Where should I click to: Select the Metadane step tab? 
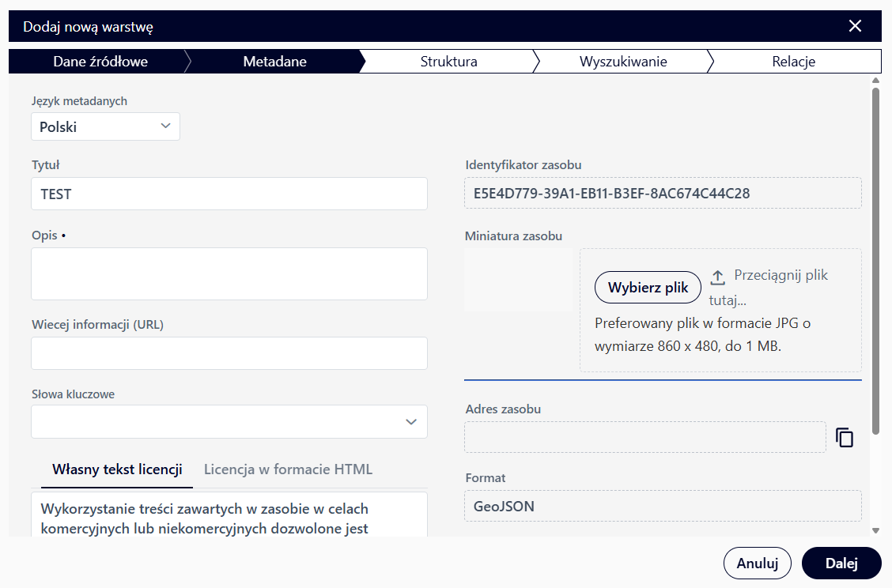274,62
